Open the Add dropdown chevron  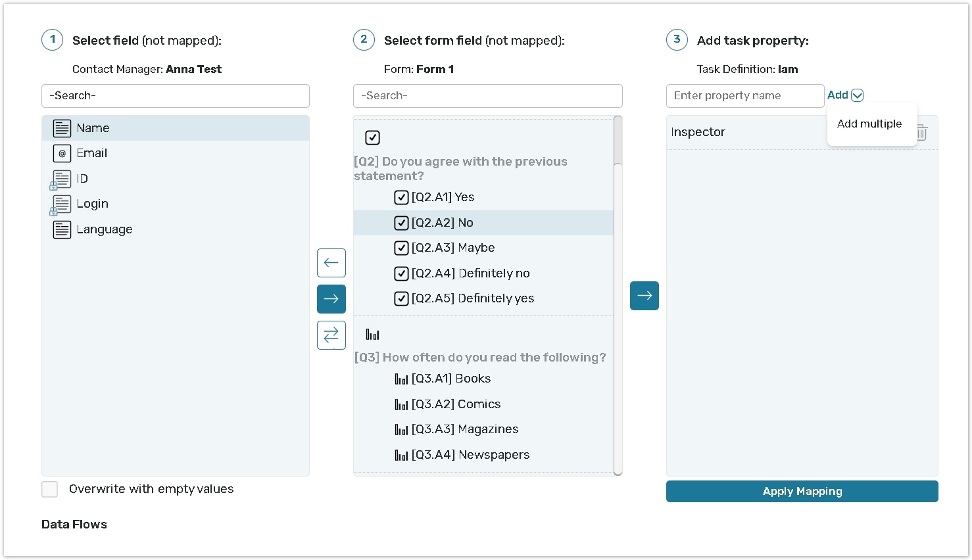857,95
